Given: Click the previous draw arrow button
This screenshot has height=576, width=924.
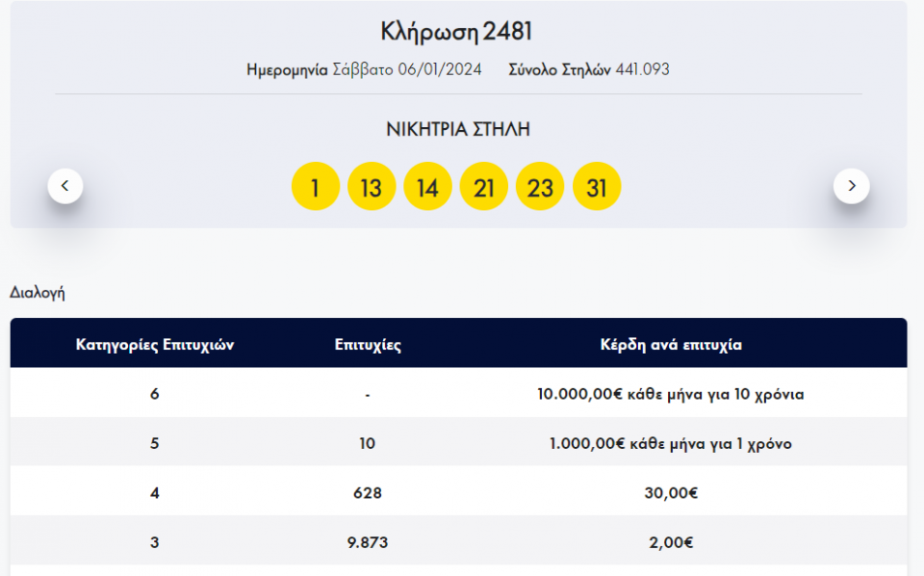Looking at the screenshot, I should 65,186.
